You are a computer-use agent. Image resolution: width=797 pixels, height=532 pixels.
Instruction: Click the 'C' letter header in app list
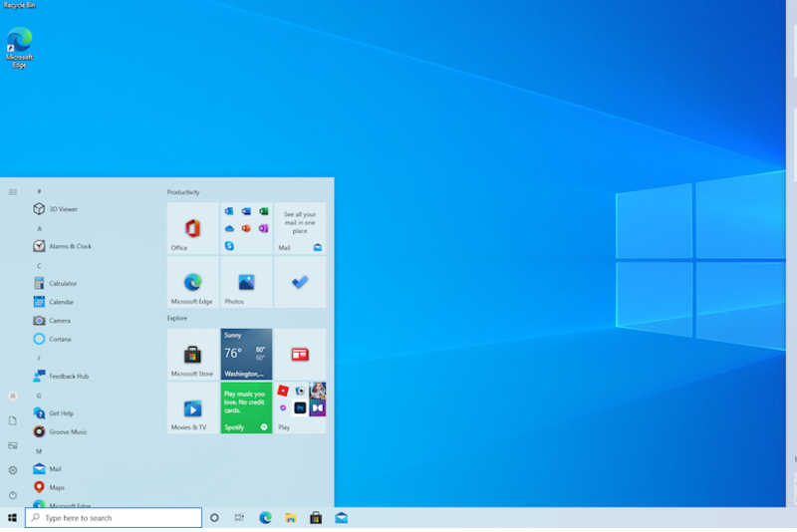point(39,266)
